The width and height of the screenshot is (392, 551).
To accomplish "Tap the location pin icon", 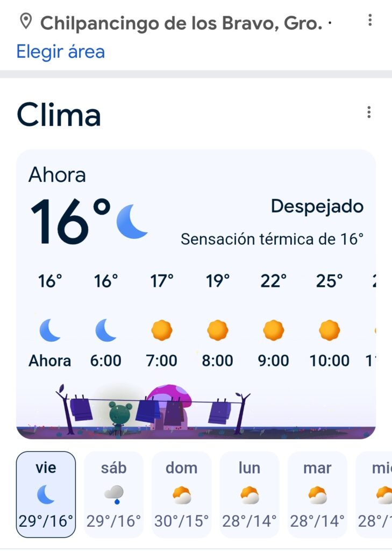I will pyautogui.click(x=25, y=22).
